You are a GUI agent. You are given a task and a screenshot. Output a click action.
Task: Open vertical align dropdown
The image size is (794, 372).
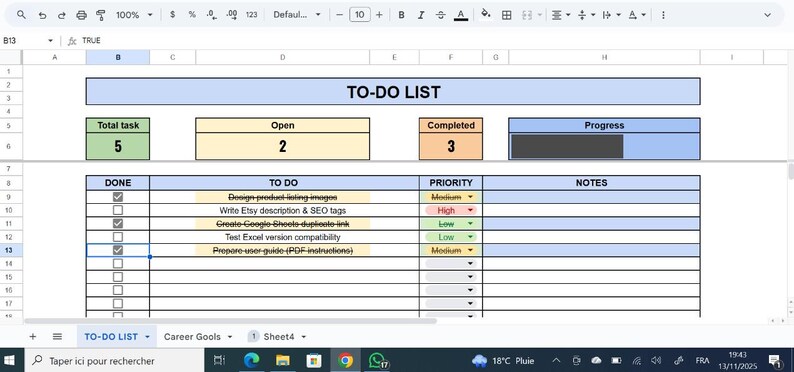[586, 15]
